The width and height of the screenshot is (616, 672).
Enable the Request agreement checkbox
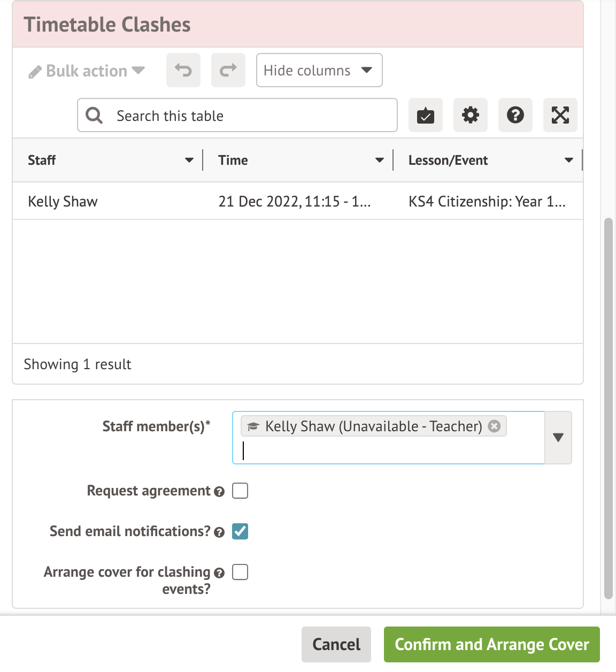click(240, 491)
